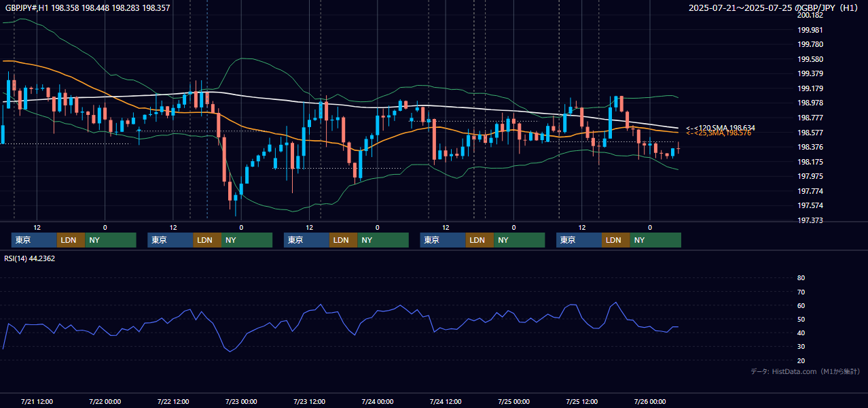Select the 25 SMA 198.576 orange label

719,133
